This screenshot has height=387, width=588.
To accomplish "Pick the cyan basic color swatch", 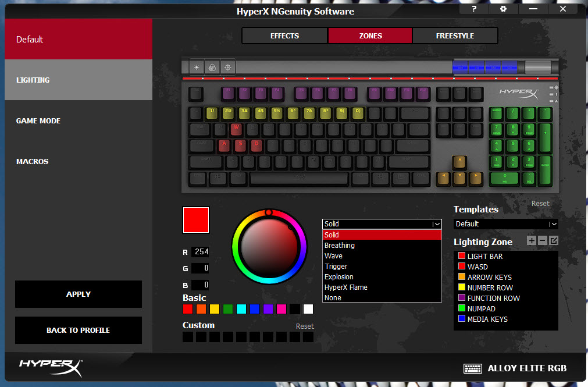I will click(241, 309).
